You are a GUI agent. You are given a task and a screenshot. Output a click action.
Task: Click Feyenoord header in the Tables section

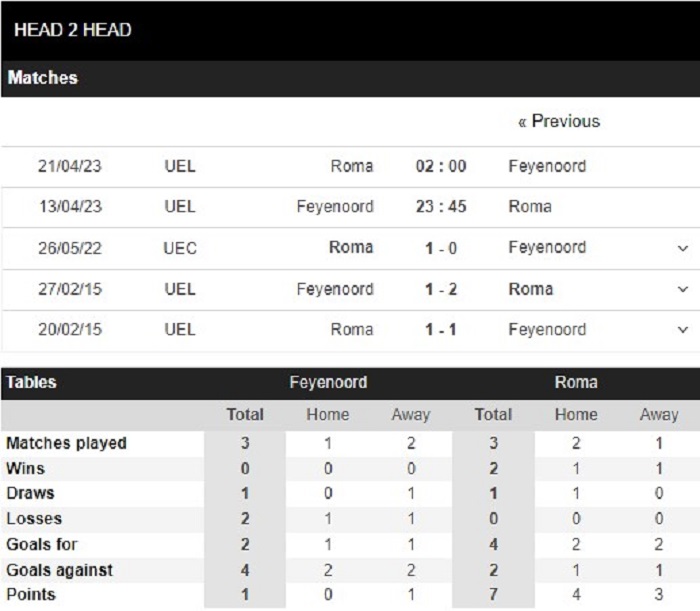[328, 382]
